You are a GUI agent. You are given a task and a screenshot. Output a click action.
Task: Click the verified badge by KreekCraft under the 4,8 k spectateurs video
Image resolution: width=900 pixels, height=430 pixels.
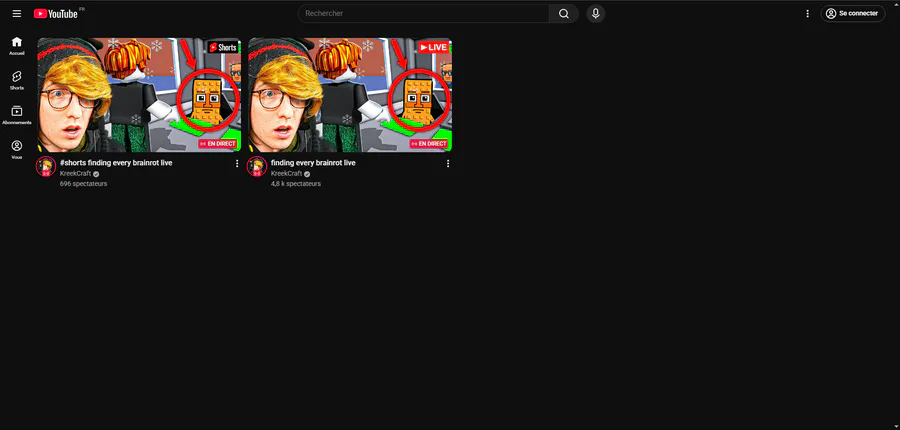pos(307,174)
